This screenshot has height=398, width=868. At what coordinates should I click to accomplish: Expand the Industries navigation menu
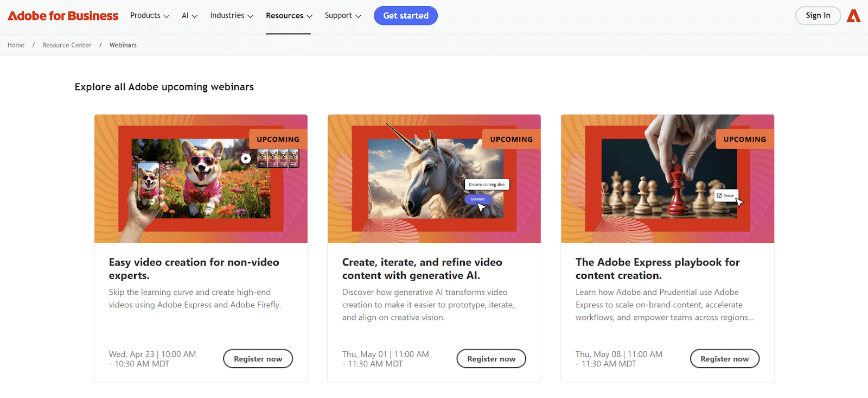pos(232,16)
